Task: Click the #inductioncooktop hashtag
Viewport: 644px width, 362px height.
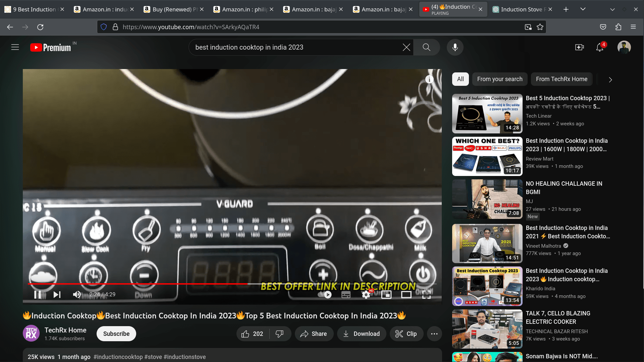Action: 118,357
